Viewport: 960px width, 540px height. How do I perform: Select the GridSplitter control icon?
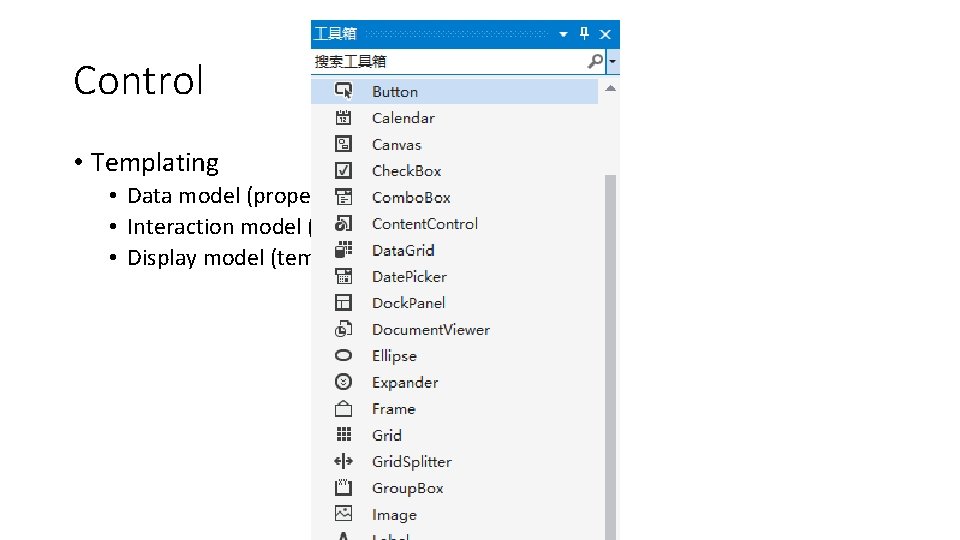[343, 462]
